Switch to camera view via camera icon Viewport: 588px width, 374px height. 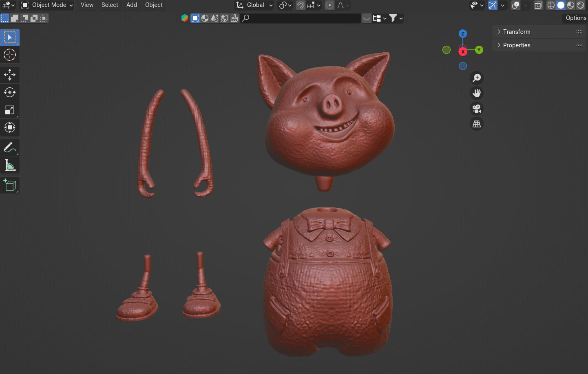tap(476, 109)
